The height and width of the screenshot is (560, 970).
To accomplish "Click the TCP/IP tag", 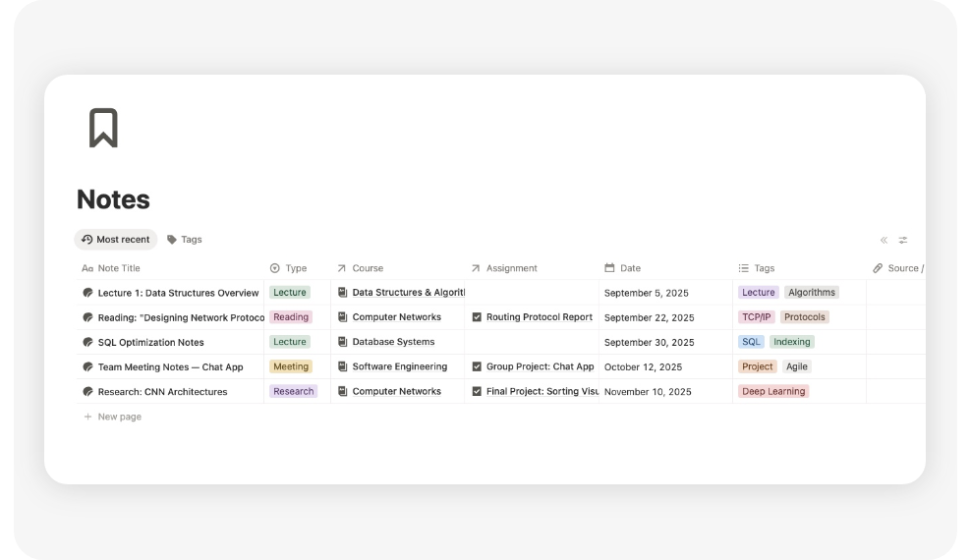I will pos(757,317).
